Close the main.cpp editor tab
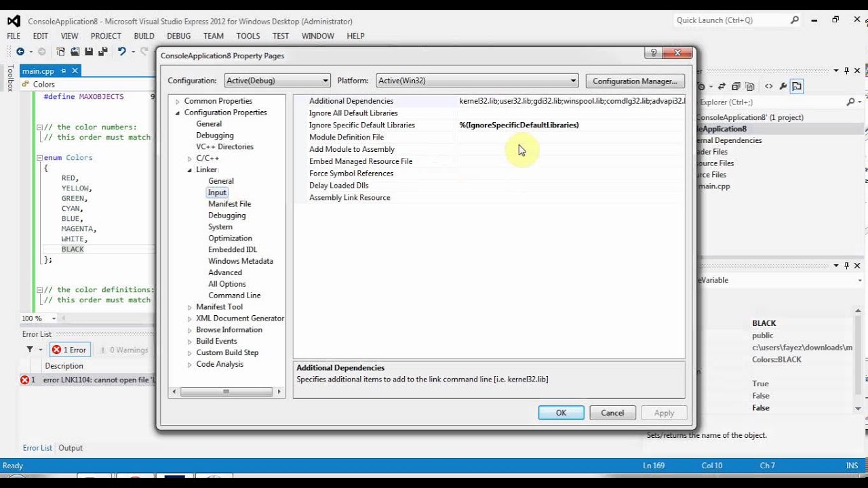868x488 pixels. coord(75,70)
